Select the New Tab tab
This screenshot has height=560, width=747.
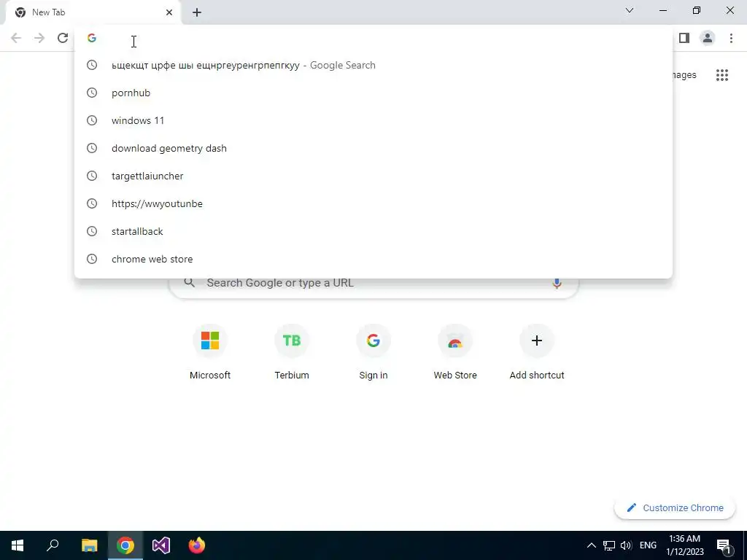coord(93,13)
